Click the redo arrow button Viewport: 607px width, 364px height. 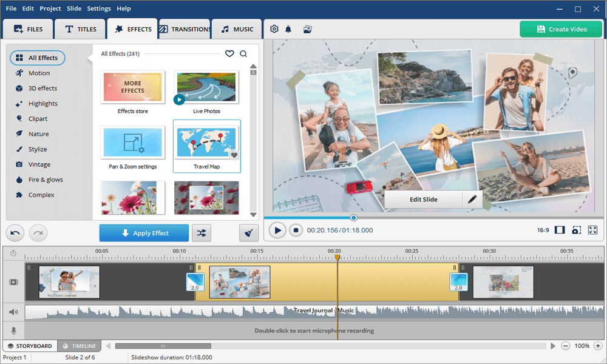(38, 233)
